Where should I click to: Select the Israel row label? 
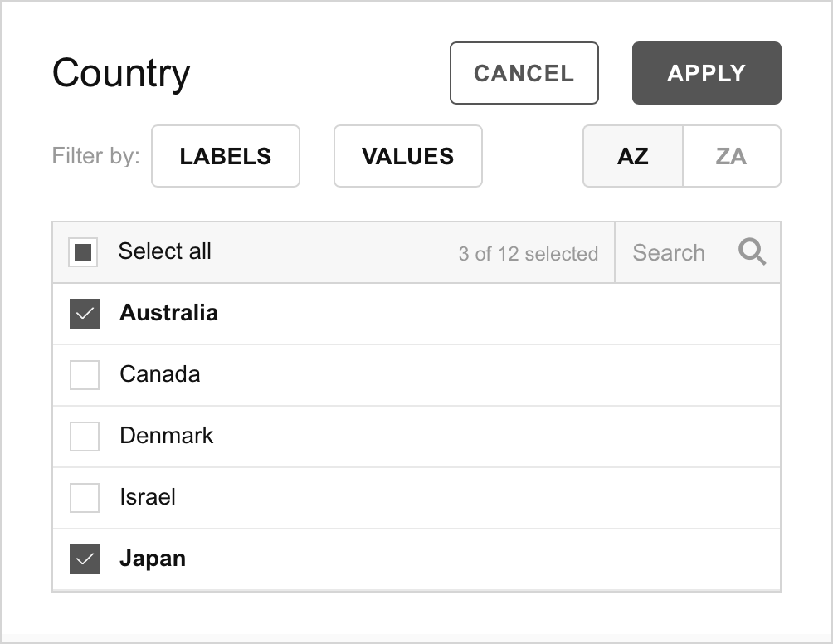(148, 497)
